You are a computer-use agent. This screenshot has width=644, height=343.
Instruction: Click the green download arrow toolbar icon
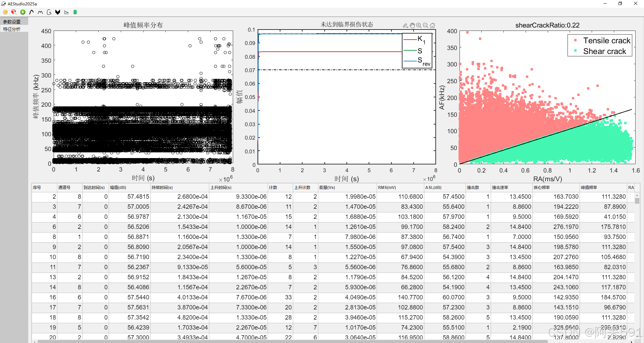coord(23,12)
